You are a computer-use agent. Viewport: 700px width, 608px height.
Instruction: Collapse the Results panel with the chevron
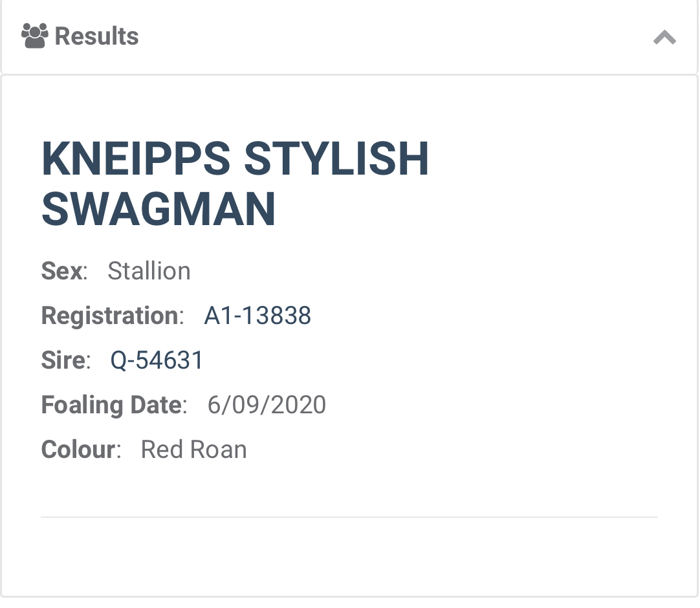(664, 38)
